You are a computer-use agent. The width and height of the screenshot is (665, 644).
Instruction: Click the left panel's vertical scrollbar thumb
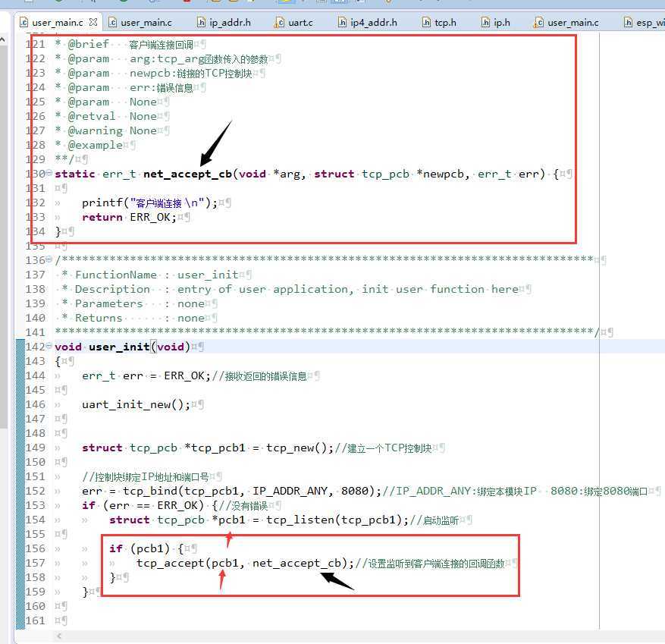pos(3,235)
